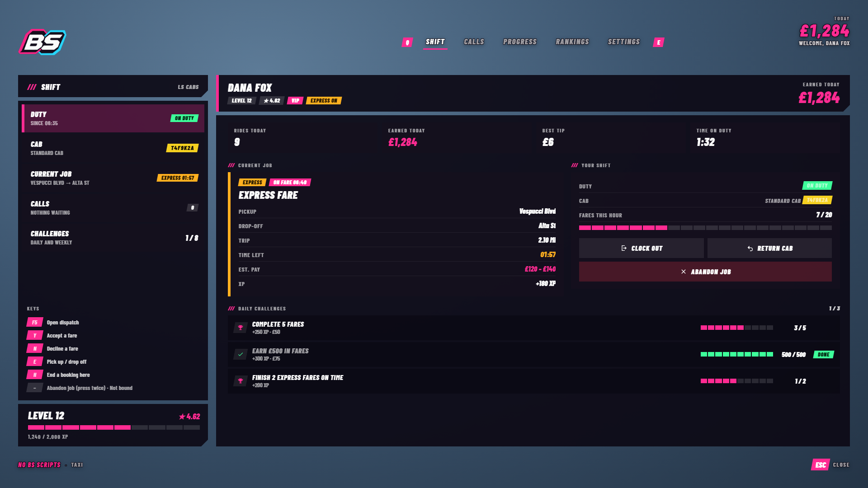Click the NO BS SCRIPTS footer text
Screen dimensions: 868x488
tap(39, 465)
